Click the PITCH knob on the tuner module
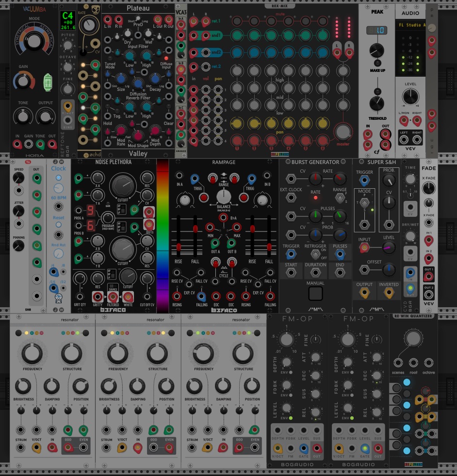The image size is (457, 476). [67, 45]
